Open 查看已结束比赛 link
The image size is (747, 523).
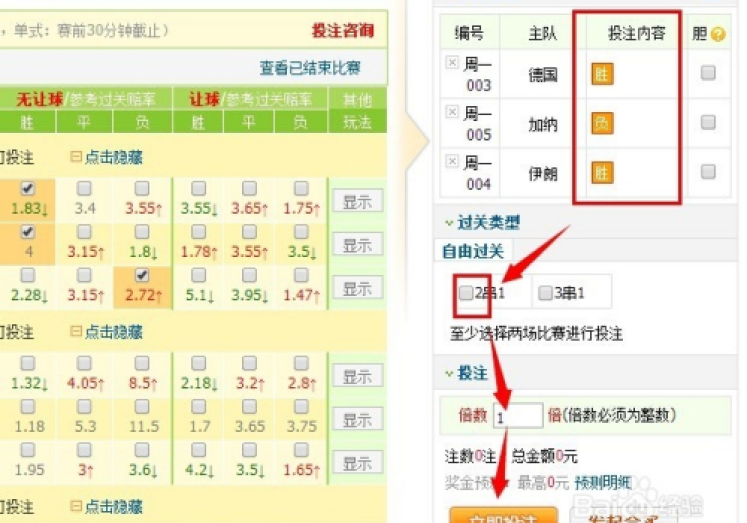pos(310,68)
